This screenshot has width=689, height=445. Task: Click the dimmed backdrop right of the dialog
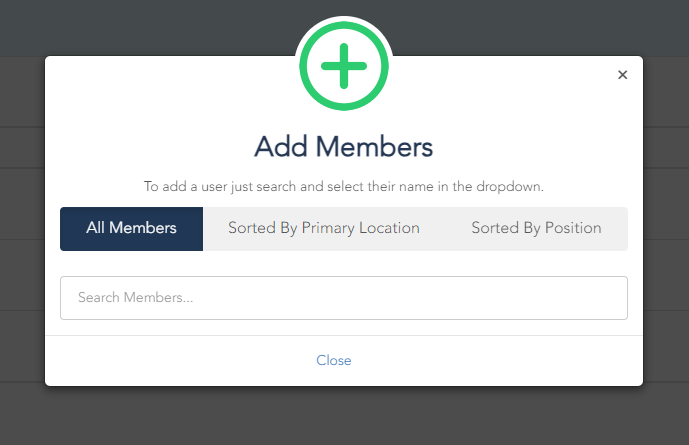pyautogui.click(x=666, y=264)
